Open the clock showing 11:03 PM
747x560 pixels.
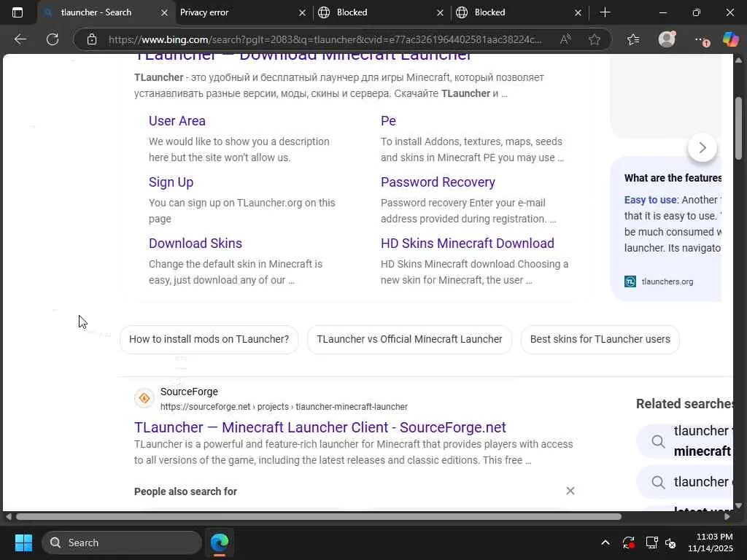[710, 542]
